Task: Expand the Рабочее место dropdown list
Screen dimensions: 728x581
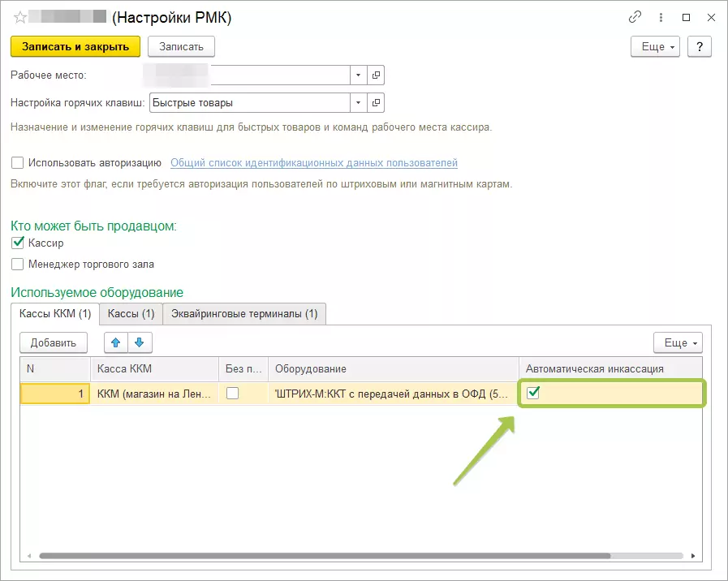Action: point(359,75)
